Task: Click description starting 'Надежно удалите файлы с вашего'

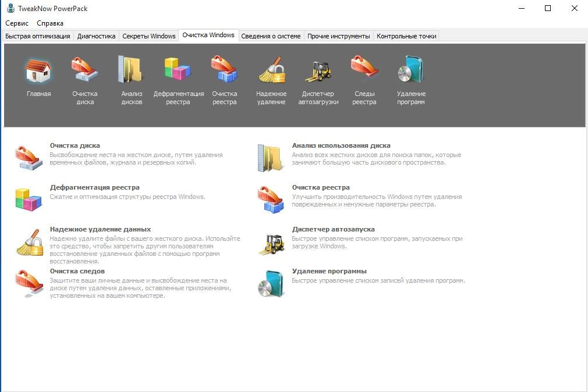Action: tap(145, 250)
